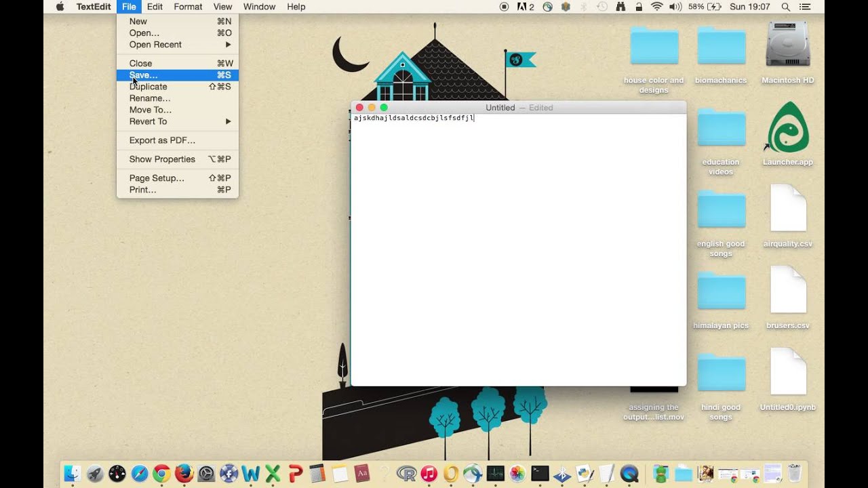Open QuickTime Player in the dock
Viewport: 868px width, 488px height.
click(629, 473)
